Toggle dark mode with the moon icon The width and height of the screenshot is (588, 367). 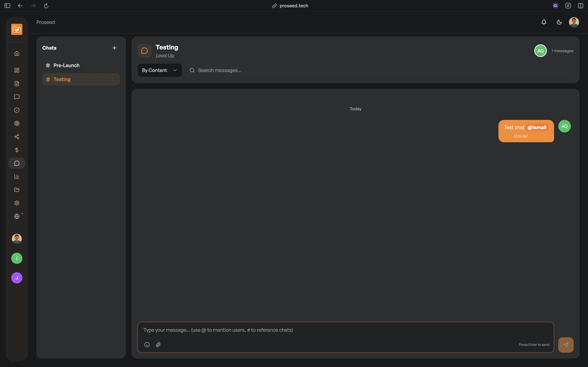pos(559,22)
